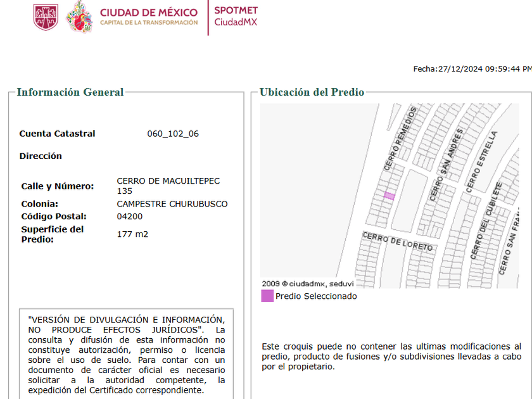Click the Cuenta Catastral label
532x399 pixels.
(x=57, y=134)
